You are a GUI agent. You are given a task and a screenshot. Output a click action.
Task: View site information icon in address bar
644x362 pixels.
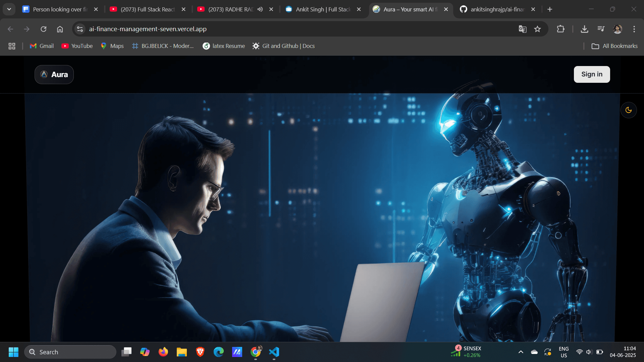[80, 29]
